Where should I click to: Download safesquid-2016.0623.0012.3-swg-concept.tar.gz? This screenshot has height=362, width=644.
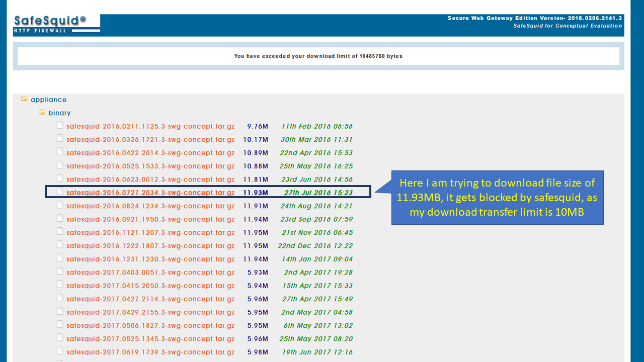tap(150, 179)
